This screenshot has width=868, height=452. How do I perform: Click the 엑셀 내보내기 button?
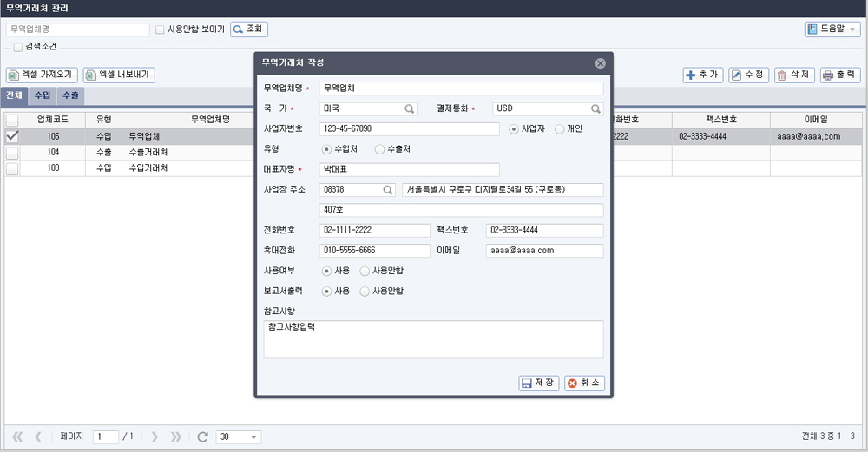[x=119, y=75]
